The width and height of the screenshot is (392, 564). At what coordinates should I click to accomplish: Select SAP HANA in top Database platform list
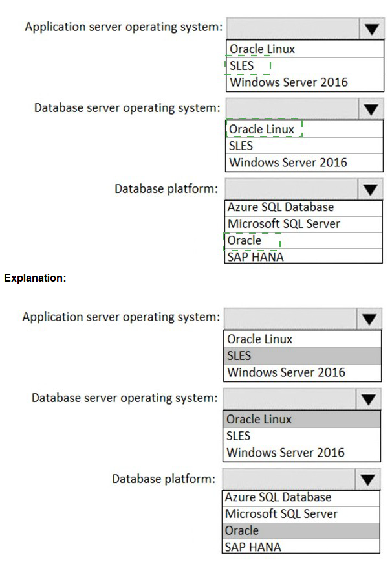click(x=256, y=256)
